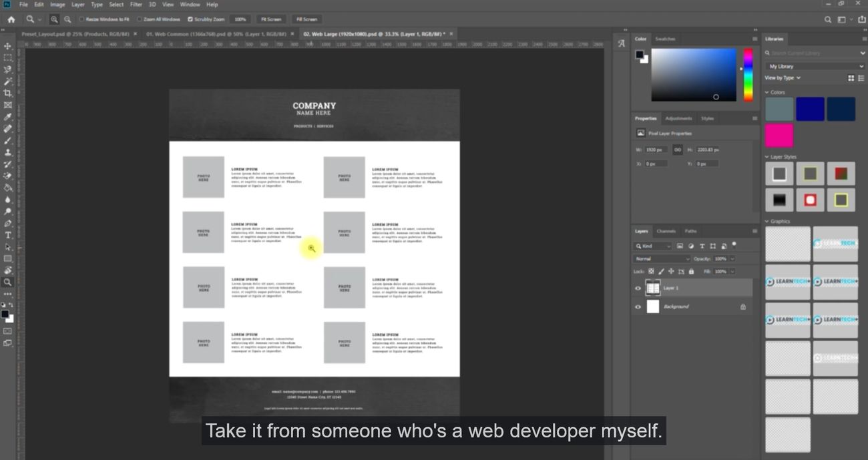
Task: Open the My Library dropdown
Action: click(815, 66)
